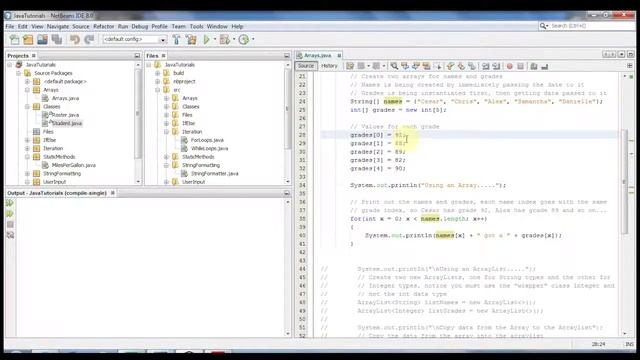This screenshot has height=360, width=640.
Task: Toggle Source view button in editor
Action: (306, 66)
